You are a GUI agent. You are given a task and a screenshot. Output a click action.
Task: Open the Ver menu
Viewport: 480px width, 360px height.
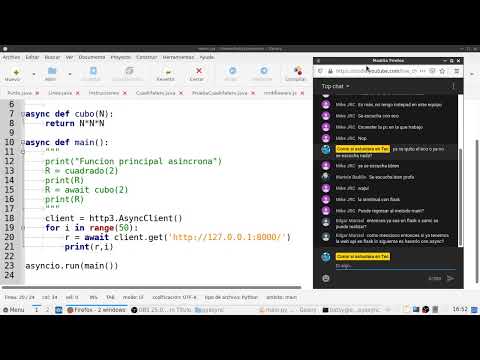click(69, 57)
